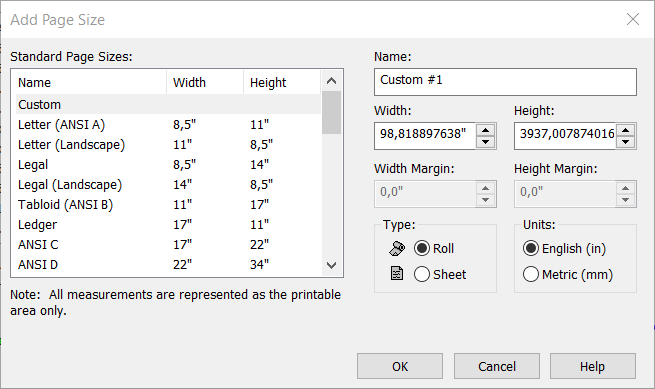Click the Width column header

[x=205, y=82]
